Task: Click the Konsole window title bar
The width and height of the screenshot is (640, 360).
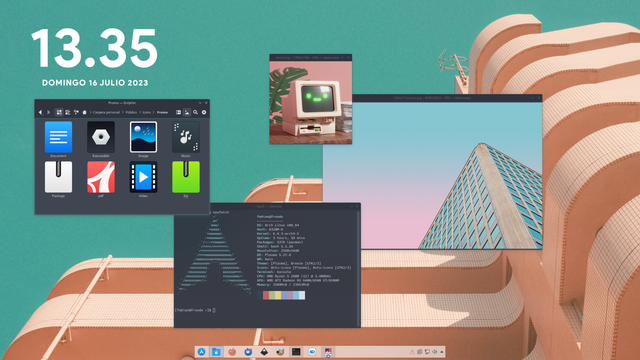Action: pyautogui.click(x=267, y=207)
